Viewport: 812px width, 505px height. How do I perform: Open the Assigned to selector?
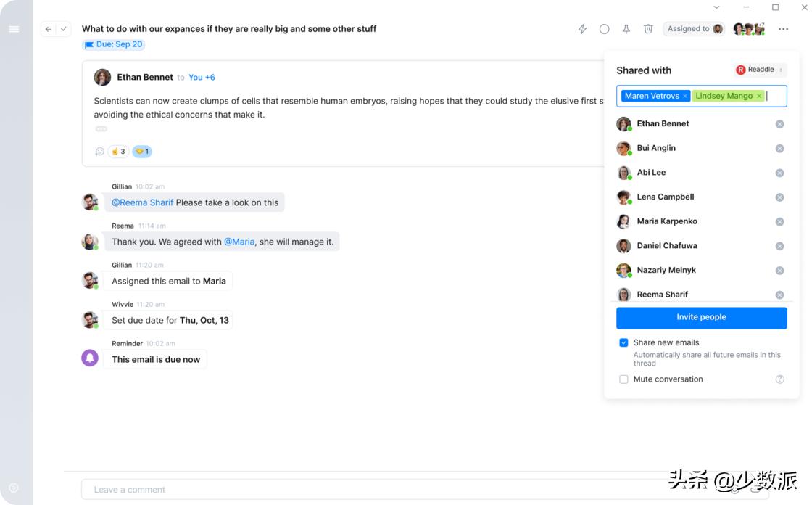pyautogui.click(x=695, y=29)
